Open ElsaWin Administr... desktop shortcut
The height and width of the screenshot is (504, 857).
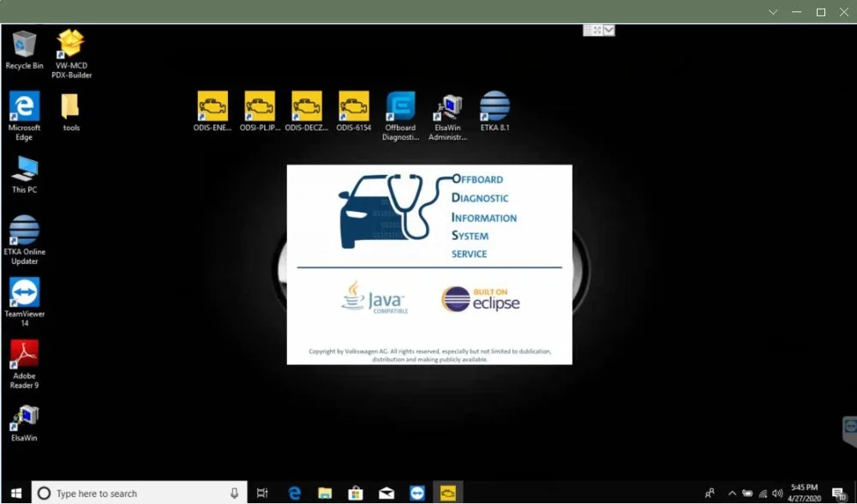[x=447, y=117]
